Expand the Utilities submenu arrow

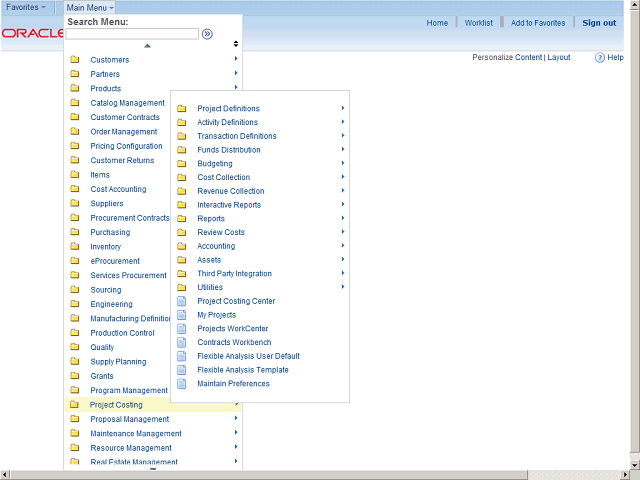point(343,287)
